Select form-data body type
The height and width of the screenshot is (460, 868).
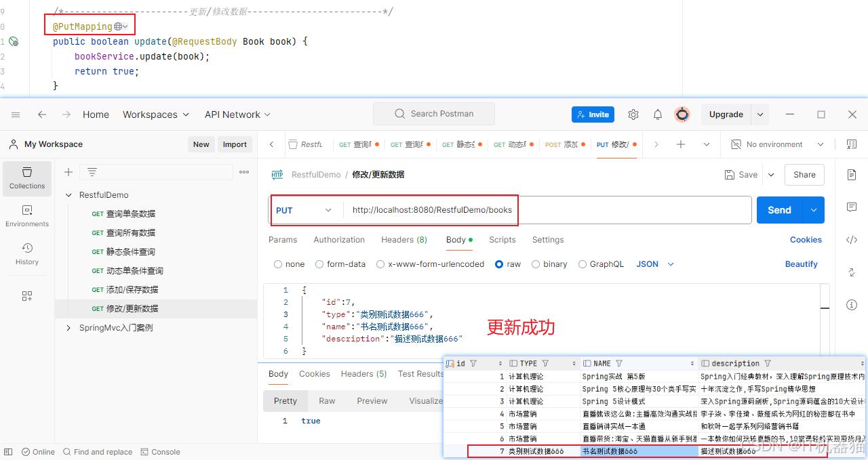click(x=340, y=264)
